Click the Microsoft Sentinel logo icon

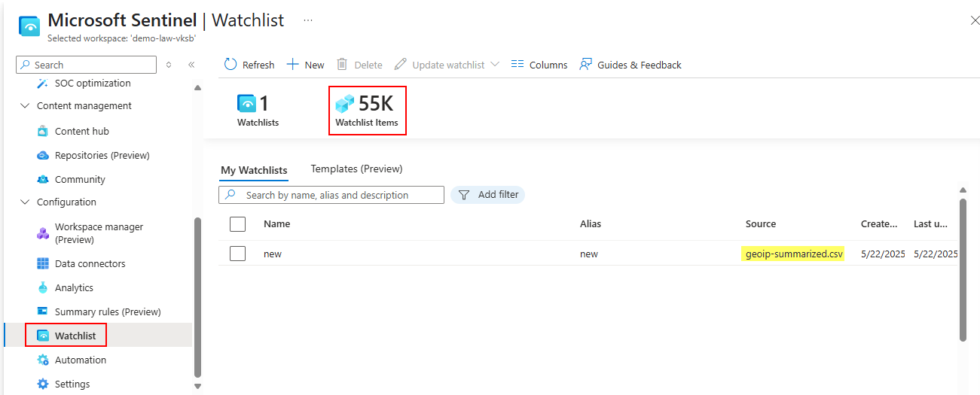pyautogui.click(x=29, y=26)
